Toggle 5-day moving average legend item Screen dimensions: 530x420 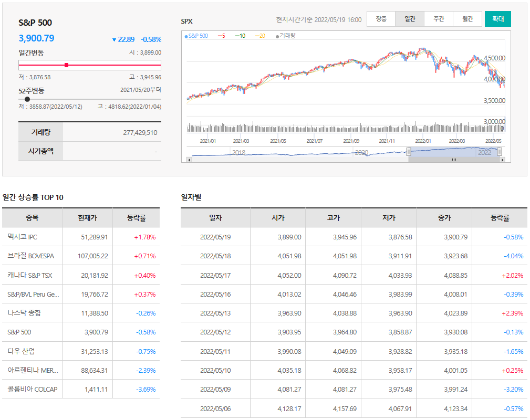point(222,36)
